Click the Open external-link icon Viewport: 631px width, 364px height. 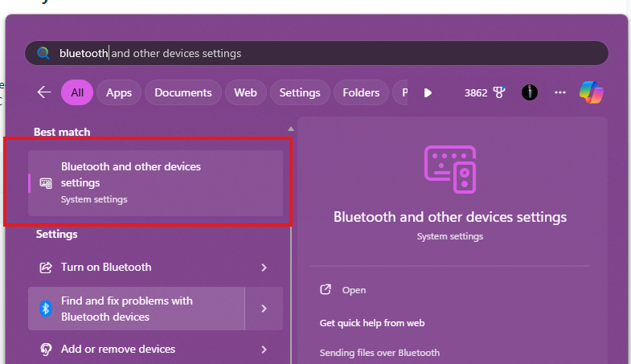(326, 289)
